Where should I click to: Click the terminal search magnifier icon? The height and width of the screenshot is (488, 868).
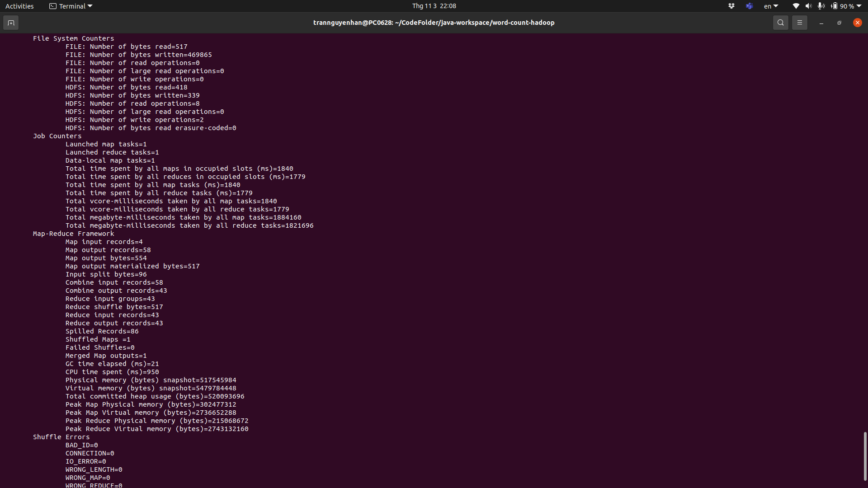click(780, 23)
